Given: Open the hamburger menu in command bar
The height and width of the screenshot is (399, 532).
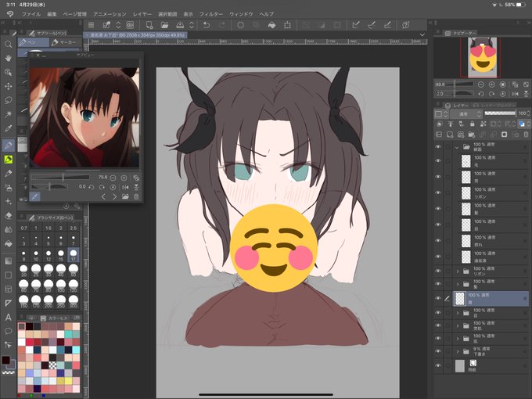Looking at the screenshot, I should click(91, 25).
